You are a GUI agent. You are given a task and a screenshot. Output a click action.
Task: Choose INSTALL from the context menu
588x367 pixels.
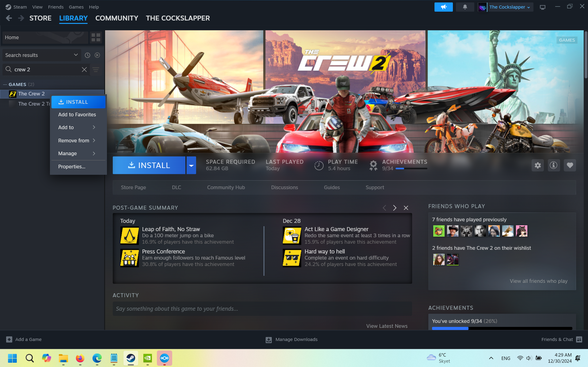tap(78, 102)
